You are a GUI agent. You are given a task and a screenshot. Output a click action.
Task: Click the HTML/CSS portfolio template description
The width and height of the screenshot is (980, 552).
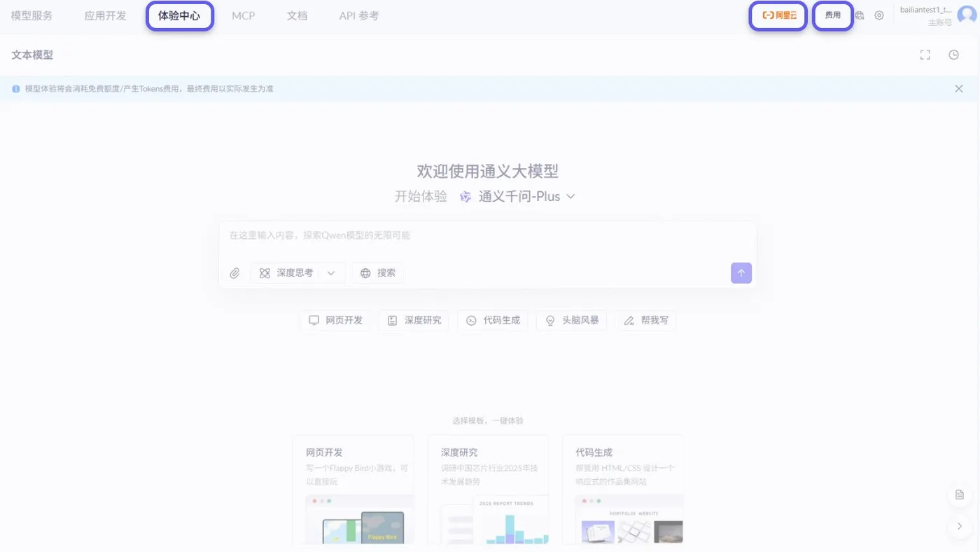[x=624, y=475]
